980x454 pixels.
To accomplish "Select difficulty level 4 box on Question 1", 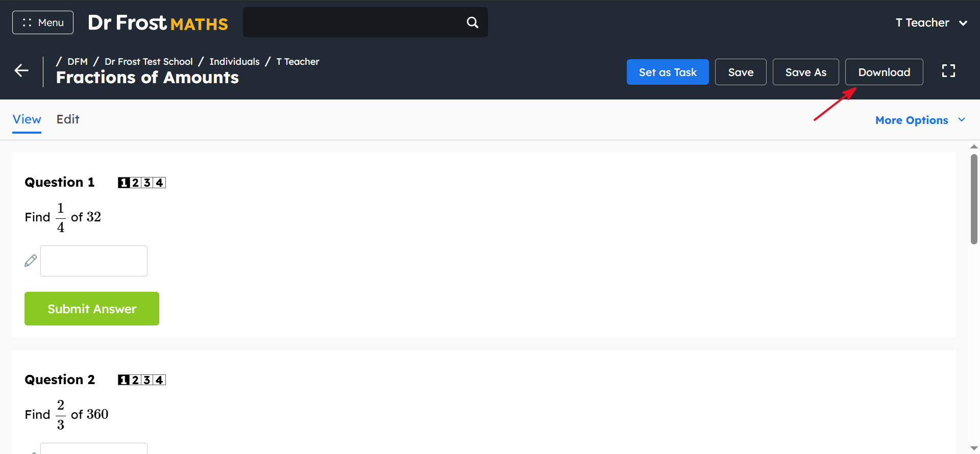I will click(160, 183).
